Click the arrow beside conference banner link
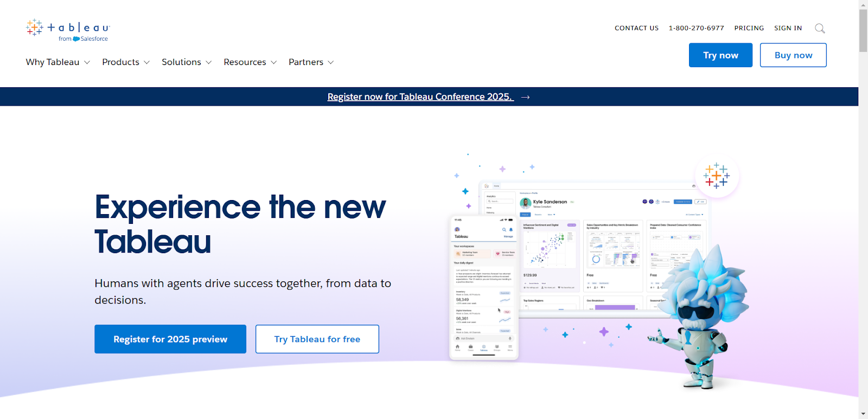 click(x=525, y=97)
